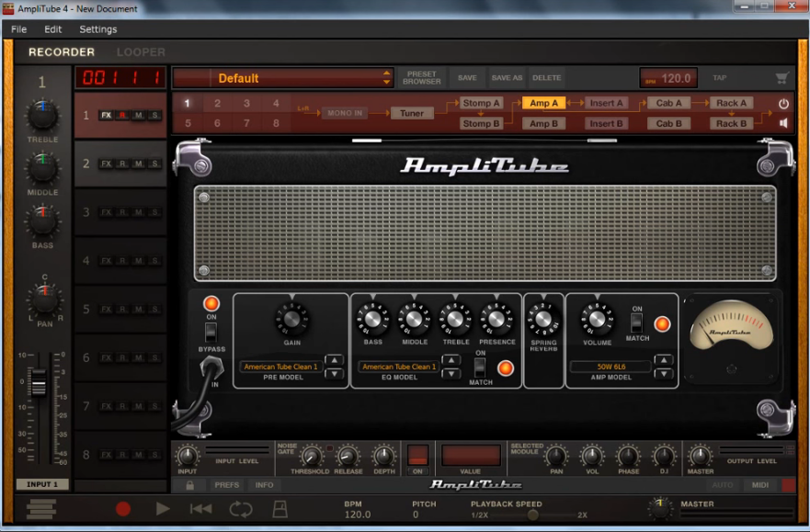
Task: Click the power icon in signal chain
Action: point(783,103)
